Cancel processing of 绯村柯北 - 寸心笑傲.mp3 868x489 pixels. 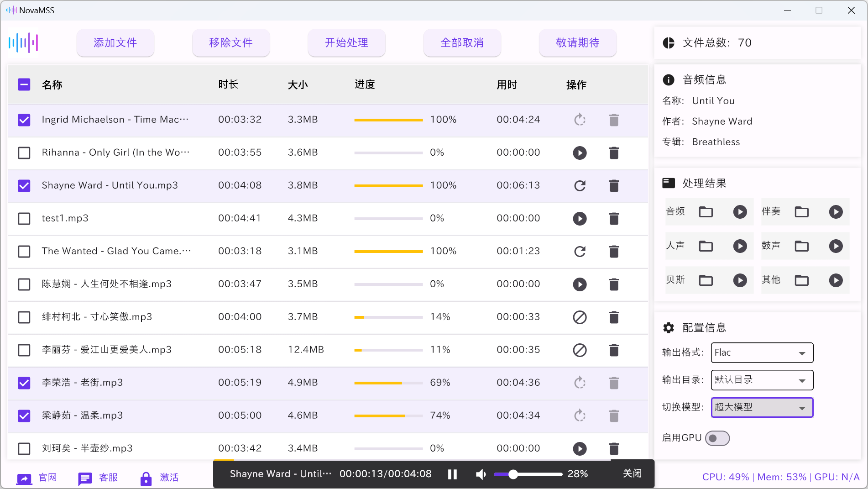point(580,317)
